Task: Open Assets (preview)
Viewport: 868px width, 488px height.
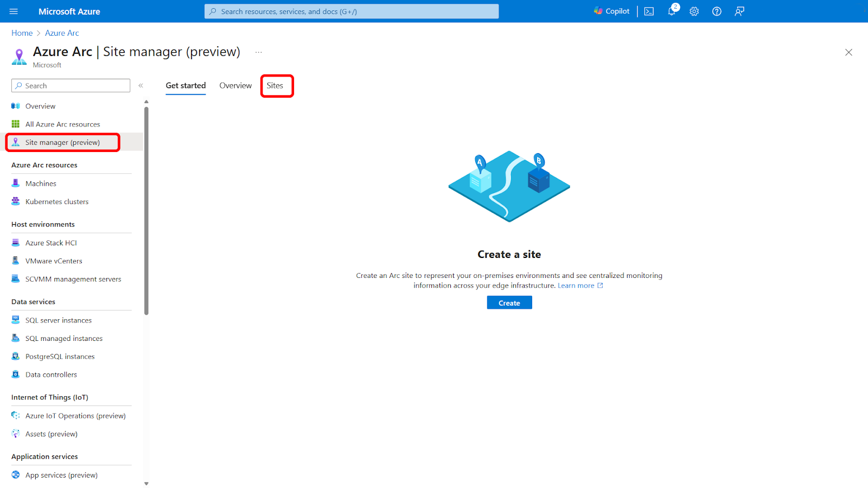Action: coord(52,434)
